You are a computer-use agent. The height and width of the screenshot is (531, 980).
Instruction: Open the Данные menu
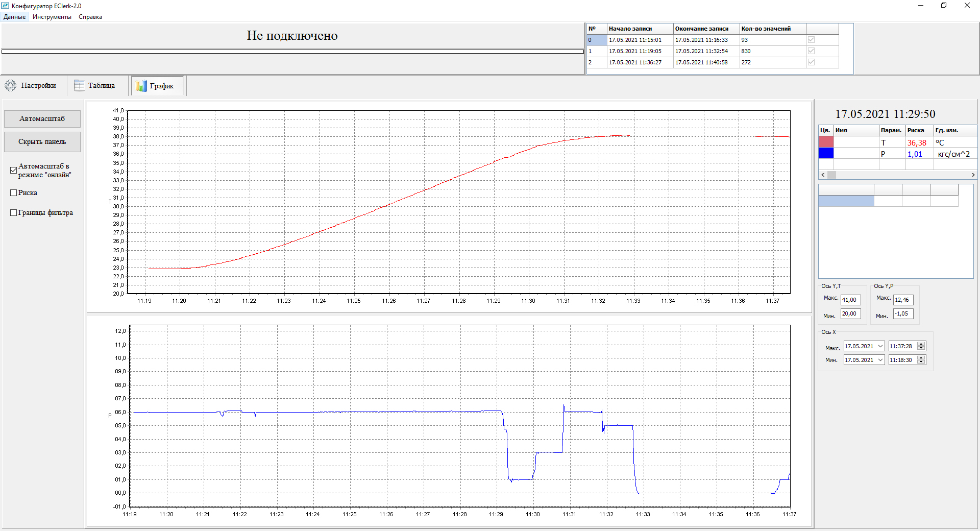point(14,17)
